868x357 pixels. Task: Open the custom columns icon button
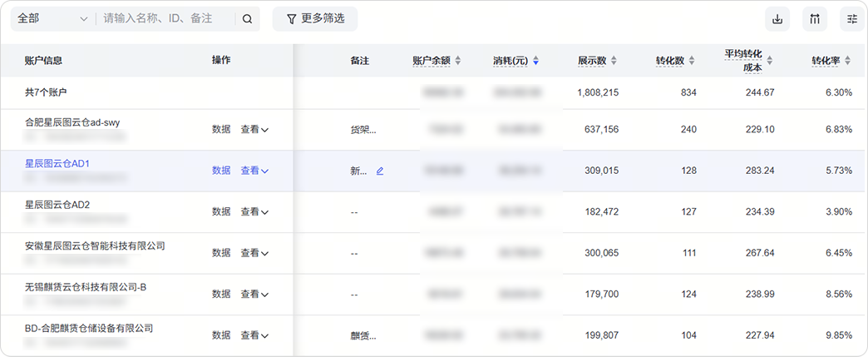click(x=815, y=19)
